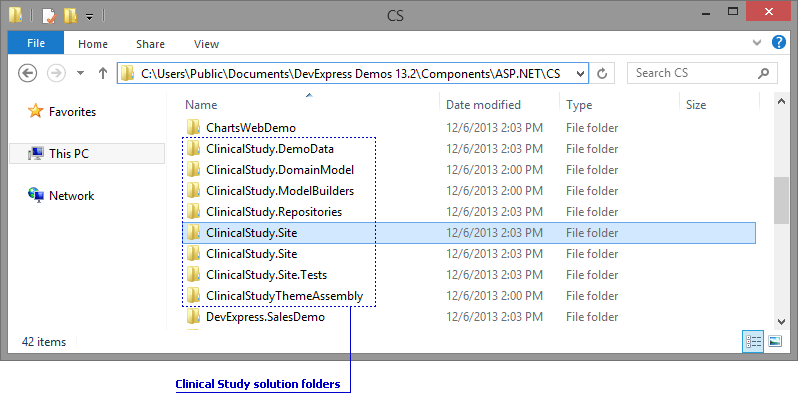Select the ClinicalStudy.ModelBuilders folder icon
The height and width of the screenshot is (398, 798).
click(193, 190)
